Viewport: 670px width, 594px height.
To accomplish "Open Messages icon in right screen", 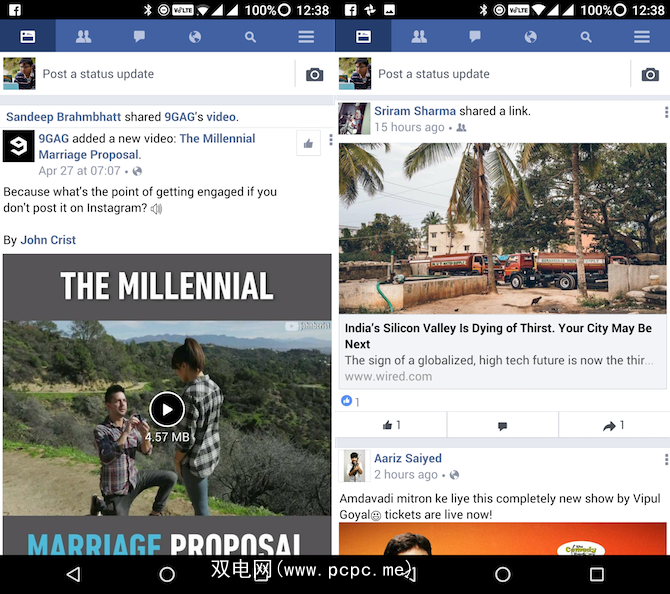I will tap(475, 36).
